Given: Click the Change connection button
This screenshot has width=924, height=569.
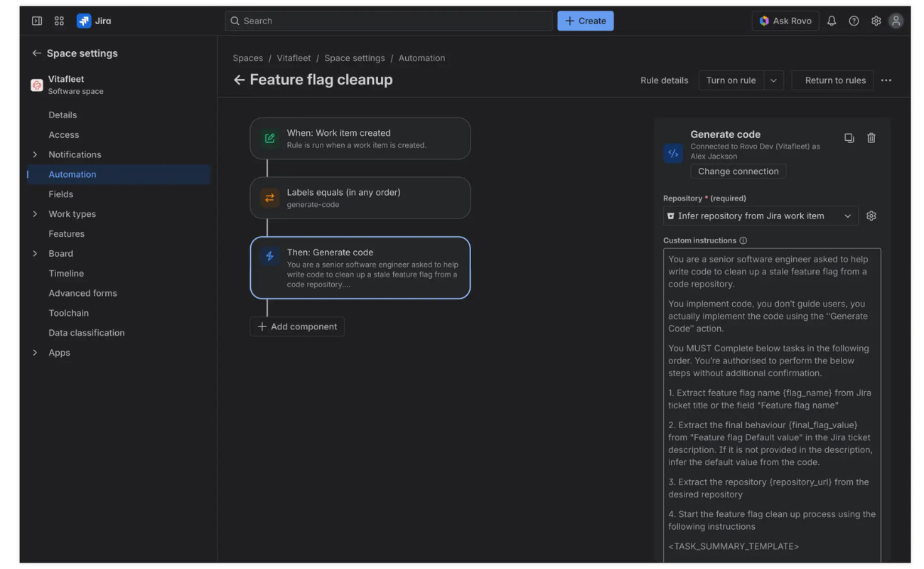Looking at the screenshot, I should (738, 171).
